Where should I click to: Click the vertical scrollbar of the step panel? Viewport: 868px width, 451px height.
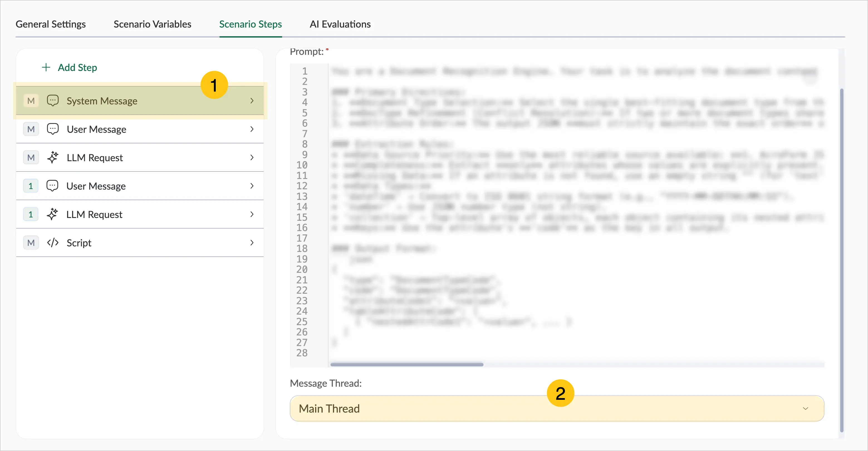(x=841, y=260)
